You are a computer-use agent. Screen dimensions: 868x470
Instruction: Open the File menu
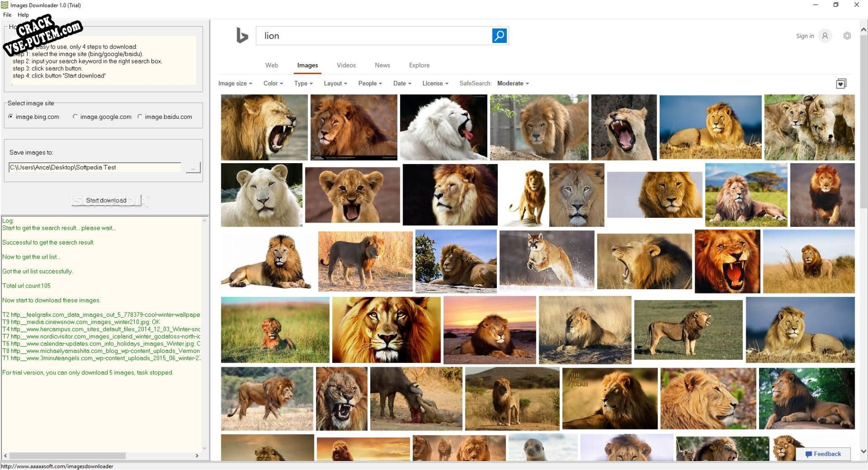[7, 15]
